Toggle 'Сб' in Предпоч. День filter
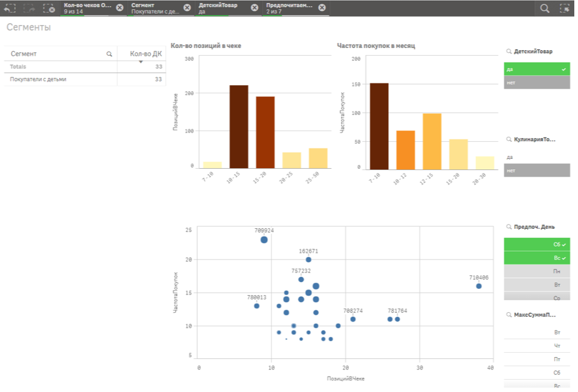Screen dimensions: 578x392 (536, 244)
